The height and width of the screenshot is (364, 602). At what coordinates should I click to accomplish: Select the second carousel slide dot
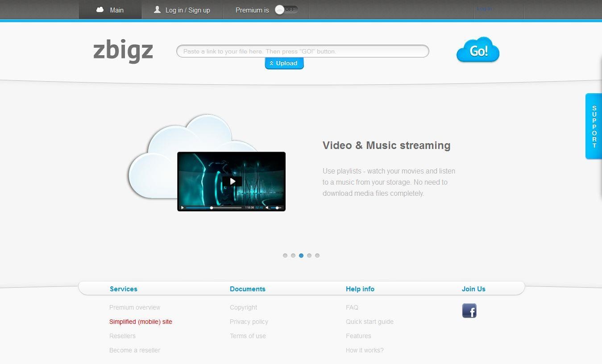(x=293, y=256)
